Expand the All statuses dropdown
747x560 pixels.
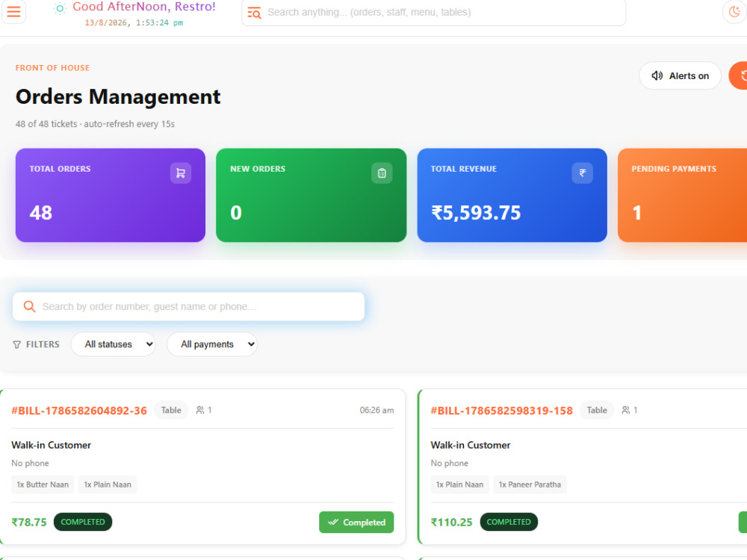click(x=114, y=344)
